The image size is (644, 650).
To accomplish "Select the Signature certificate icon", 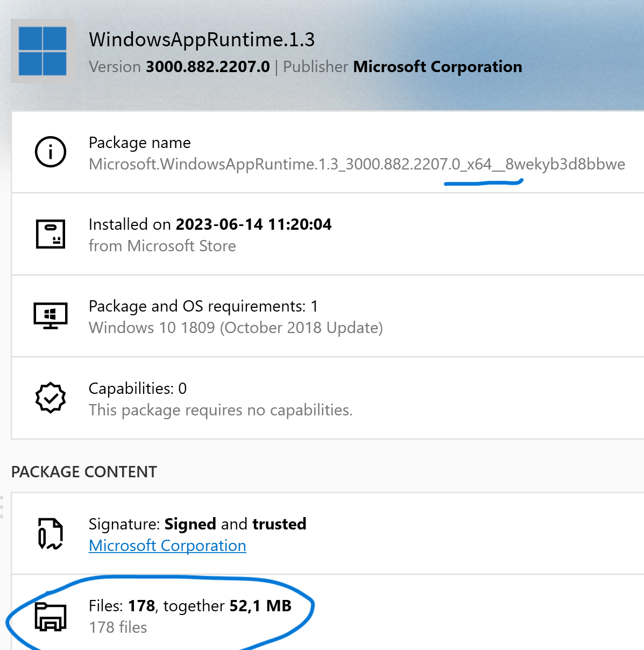I will tap(50, 534).
